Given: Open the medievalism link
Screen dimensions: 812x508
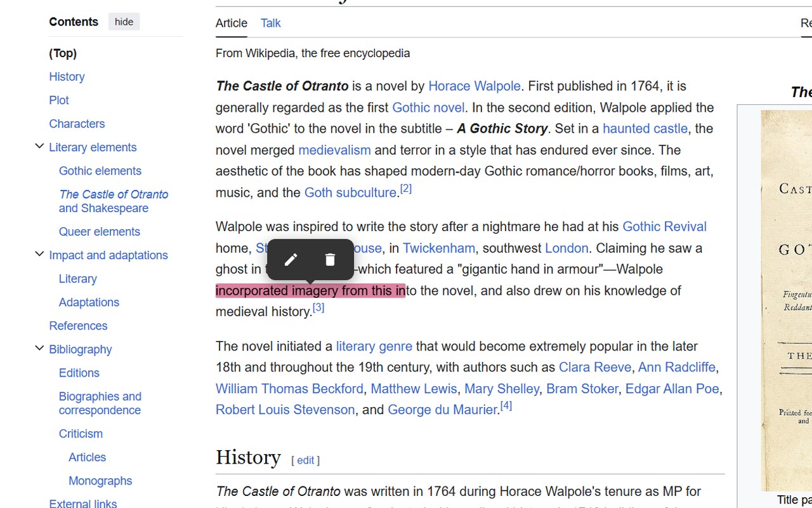Looking at the screenshot, I should (334, 150).
